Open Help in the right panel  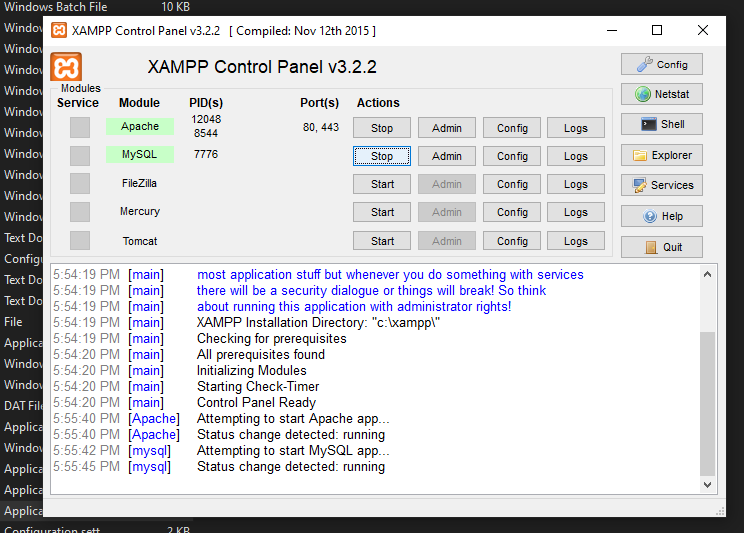tap(661, 216)
